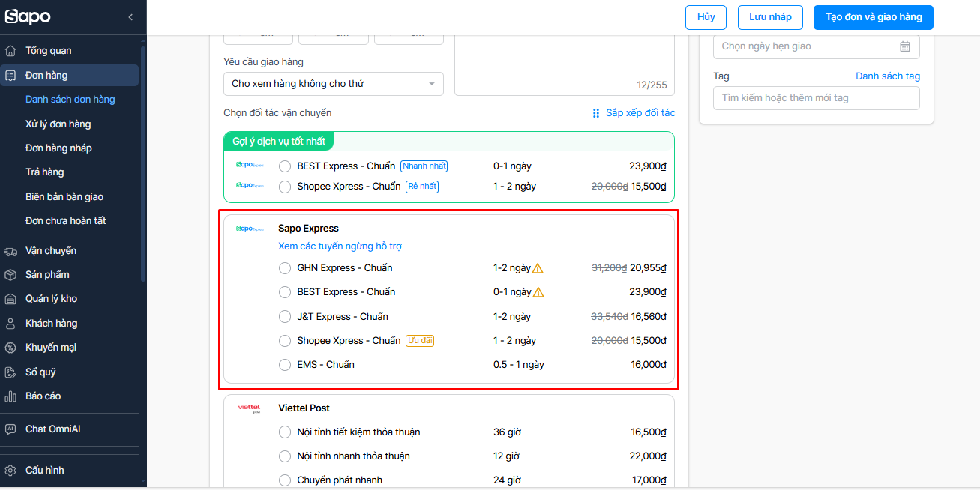
Task: Click the Chọn ngày hẹn giao date field
Action: pyautogui.click(x=817, y=46)
